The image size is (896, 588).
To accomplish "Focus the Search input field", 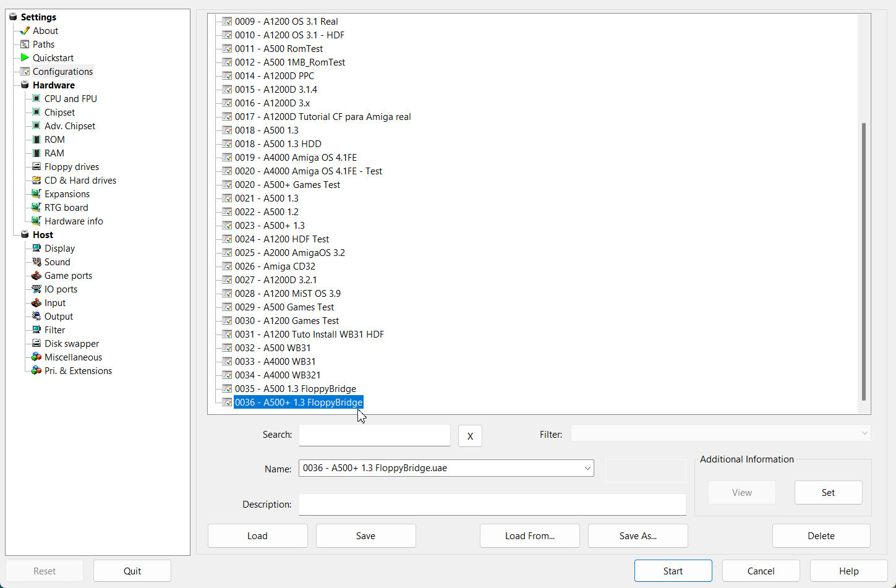I will (x=375, y=435).
